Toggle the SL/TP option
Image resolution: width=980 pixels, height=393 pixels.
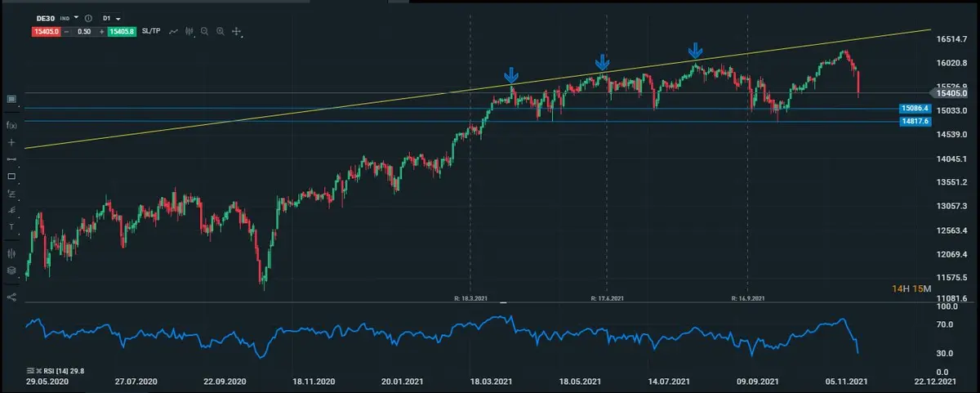pyautogui.click(x=154, y=32)
